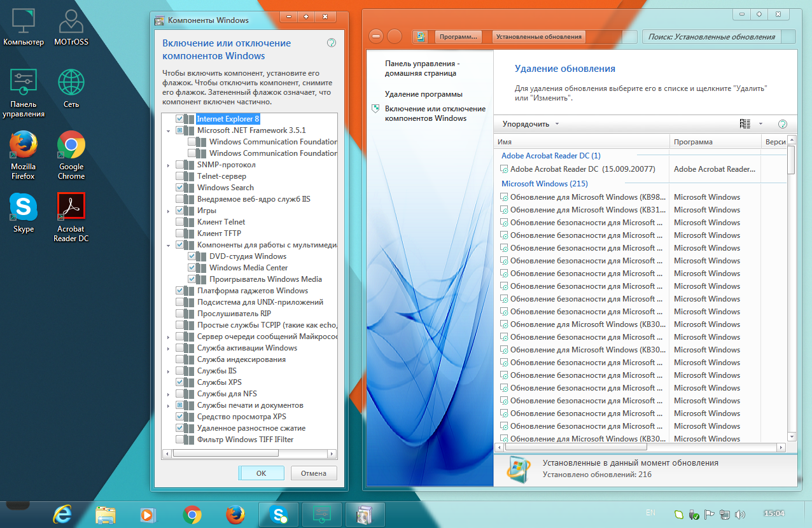Viewport: 812px width, 528px height.
Task: Uncheck the Windows Search checkbox
Action: click(179, 188)
